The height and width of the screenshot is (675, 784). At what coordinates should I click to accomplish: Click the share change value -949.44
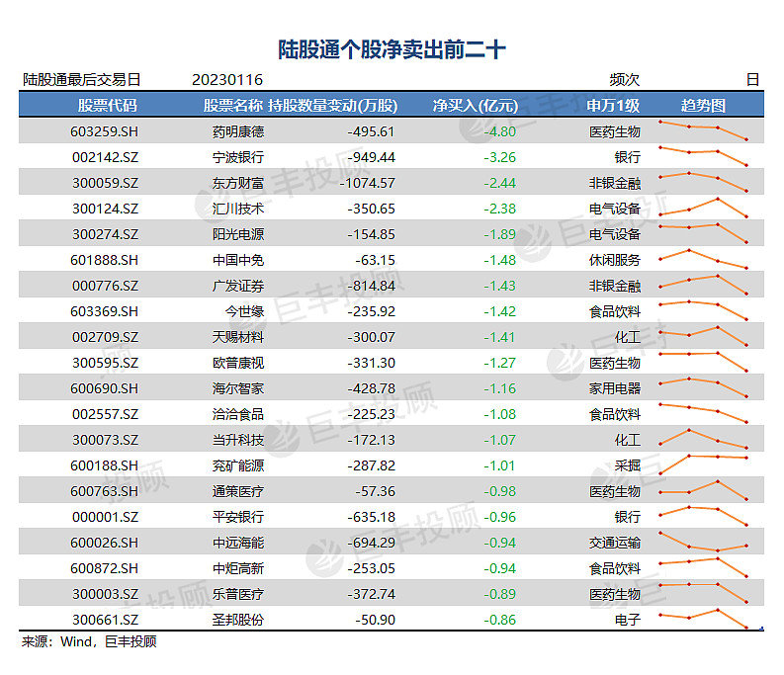click(x=372, y=157)
